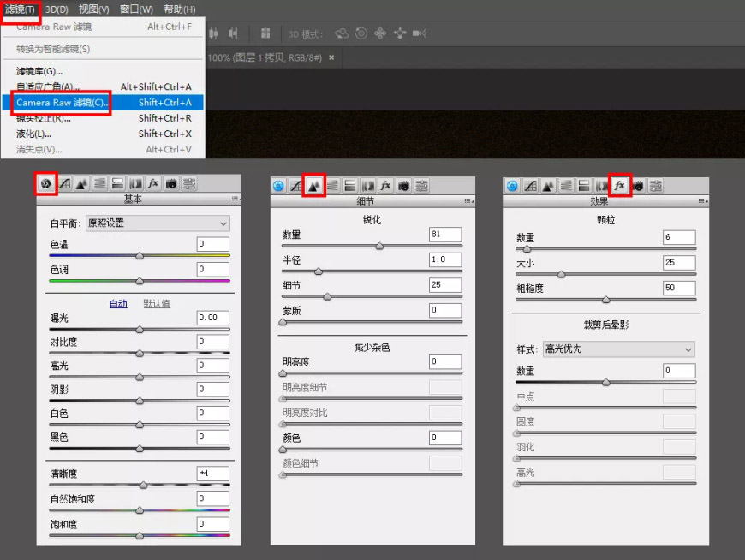Open the 基本 panel flyout menu
Image resolution: width=745 pixels, height=560 pixels.
236,199
